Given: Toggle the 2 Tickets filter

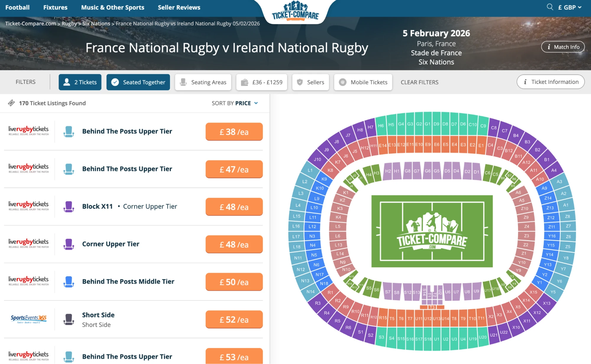Looking at the screenshot, I should [80, 82].
